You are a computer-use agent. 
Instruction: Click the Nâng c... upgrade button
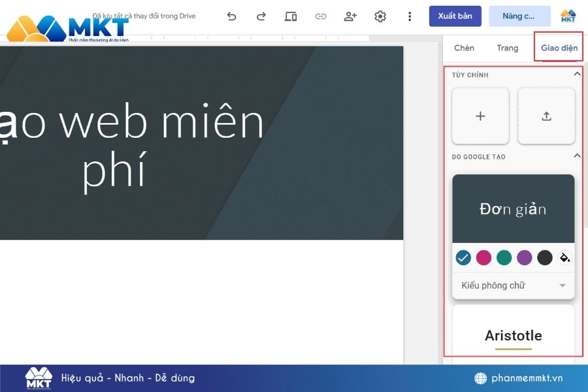tap(519, 16)
